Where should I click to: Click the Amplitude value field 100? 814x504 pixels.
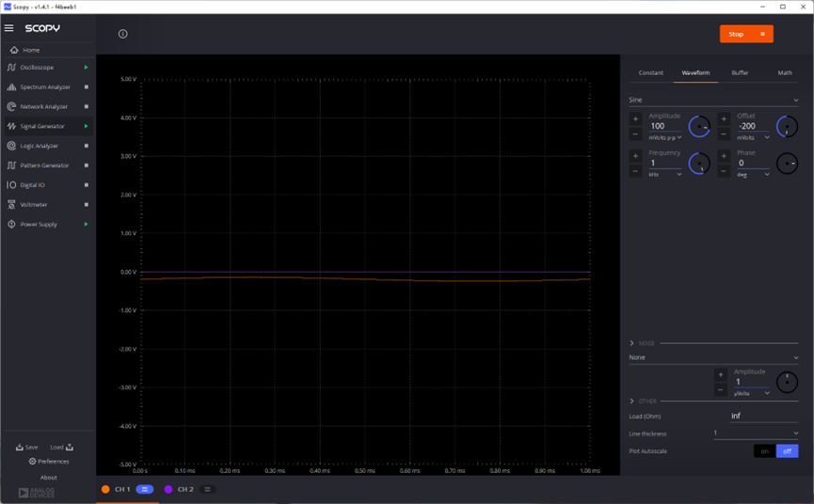665,126
